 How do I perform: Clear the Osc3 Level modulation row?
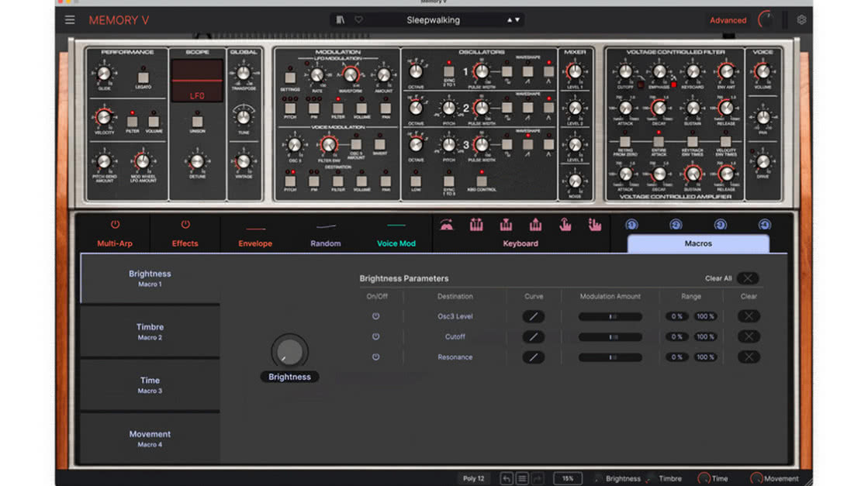point(749,316)
